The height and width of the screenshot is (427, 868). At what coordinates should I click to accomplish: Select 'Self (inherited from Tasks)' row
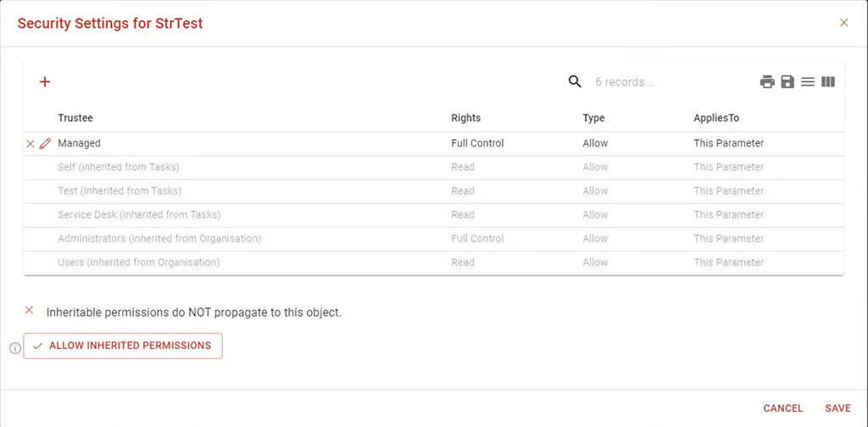coord(433,167)
